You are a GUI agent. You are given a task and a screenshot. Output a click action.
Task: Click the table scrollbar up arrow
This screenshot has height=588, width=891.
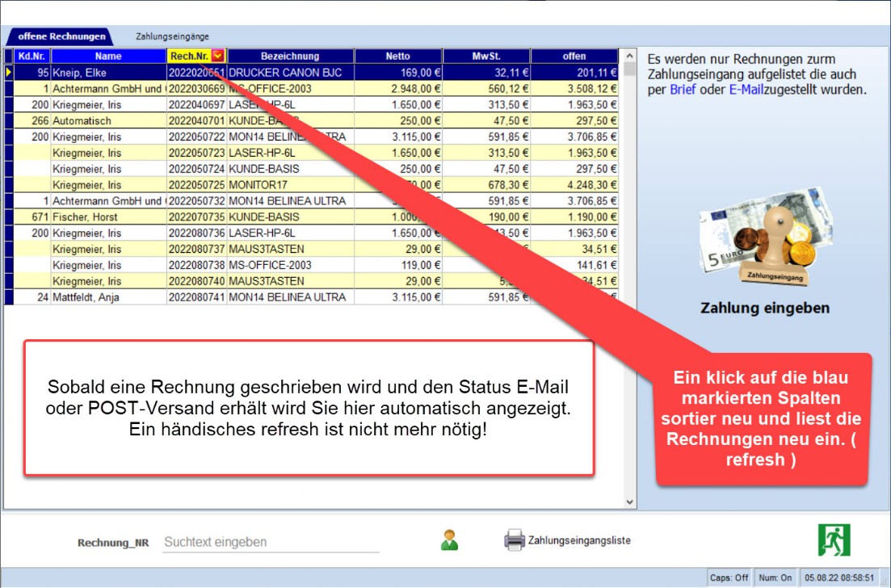630,57
